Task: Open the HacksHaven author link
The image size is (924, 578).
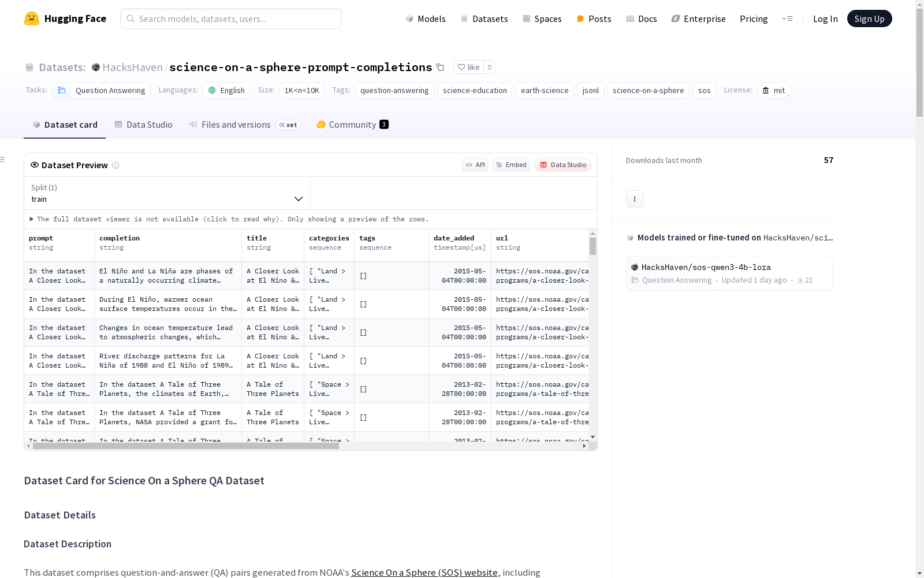Action: pos(132,67)
